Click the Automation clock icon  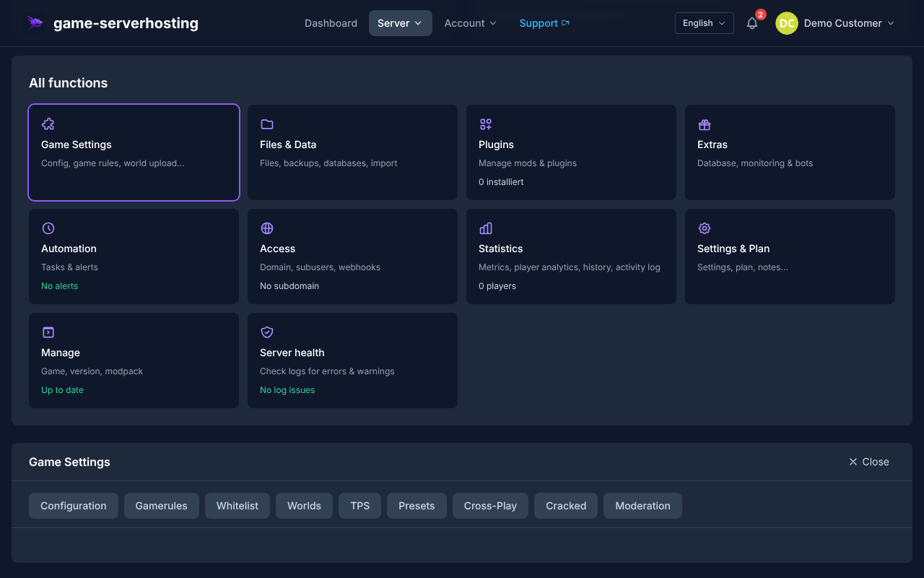48,228
